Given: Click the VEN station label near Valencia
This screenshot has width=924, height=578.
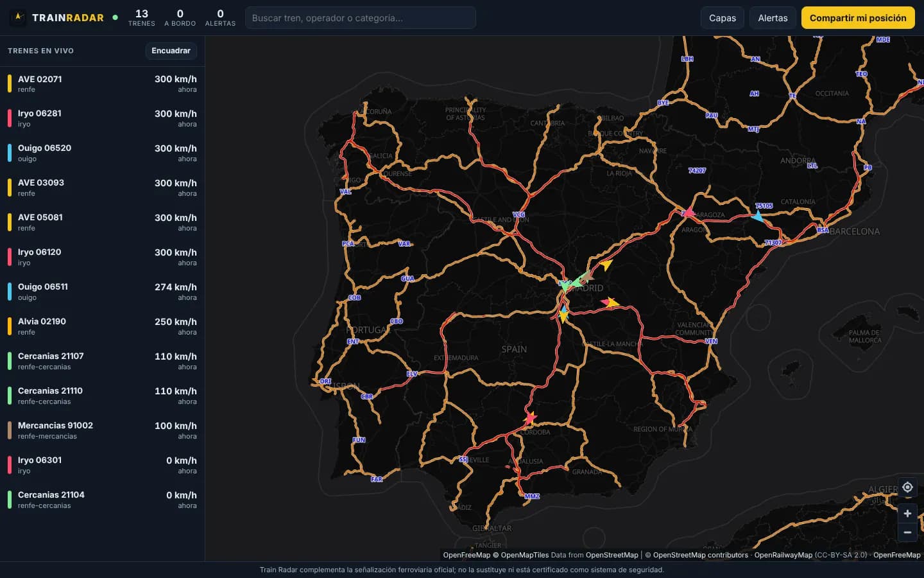Looking at the screenshot, I should tap(711, 341).
